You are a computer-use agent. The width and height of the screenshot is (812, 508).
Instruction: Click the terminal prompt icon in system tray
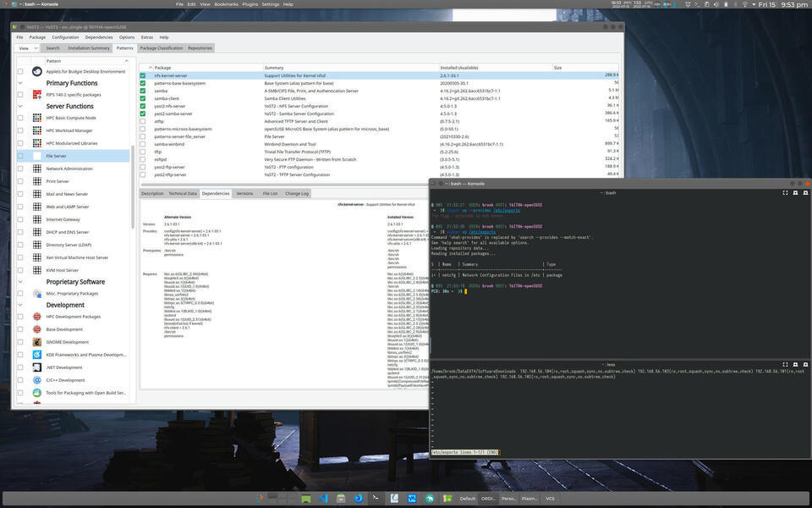click(x=697, y=4)
